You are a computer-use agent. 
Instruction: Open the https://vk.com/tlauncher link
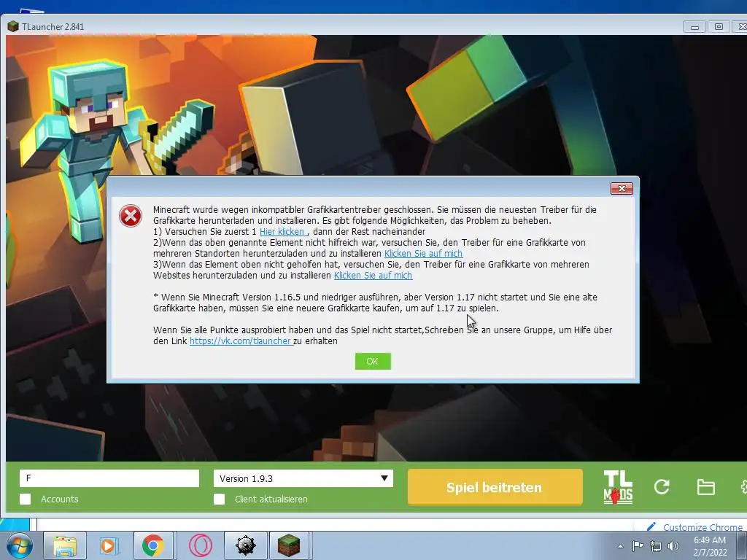tap(240, 341)
